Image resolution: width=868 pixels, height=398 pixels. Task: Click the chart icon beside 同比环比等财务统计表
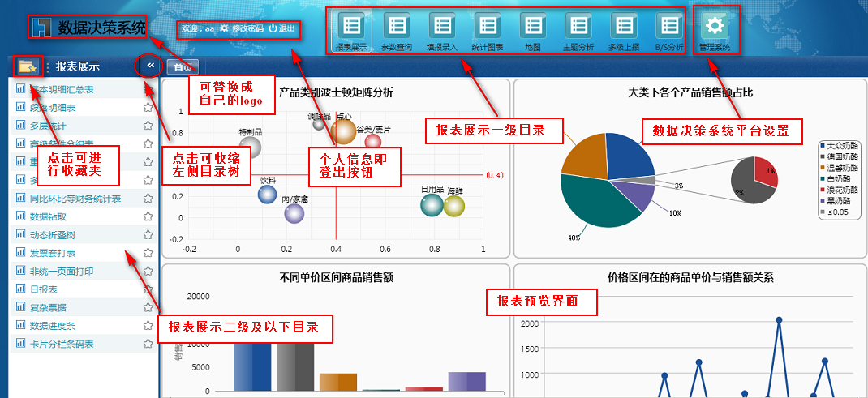coord(21,198)
